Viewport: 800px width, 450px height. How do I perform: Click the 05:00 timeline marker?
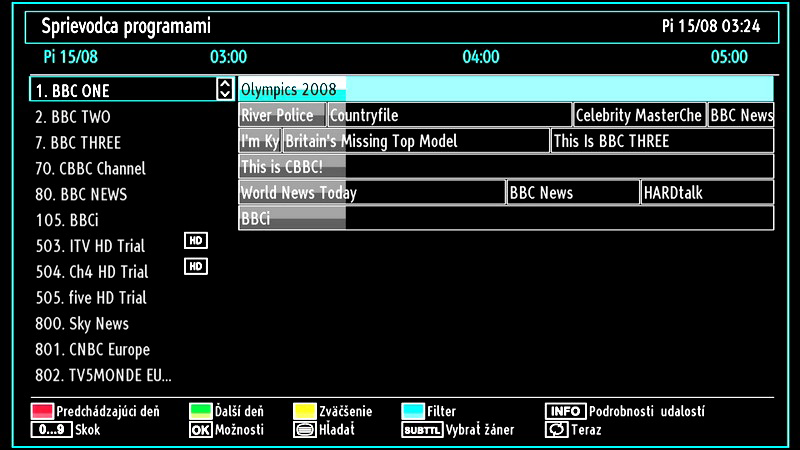[729, 57]
